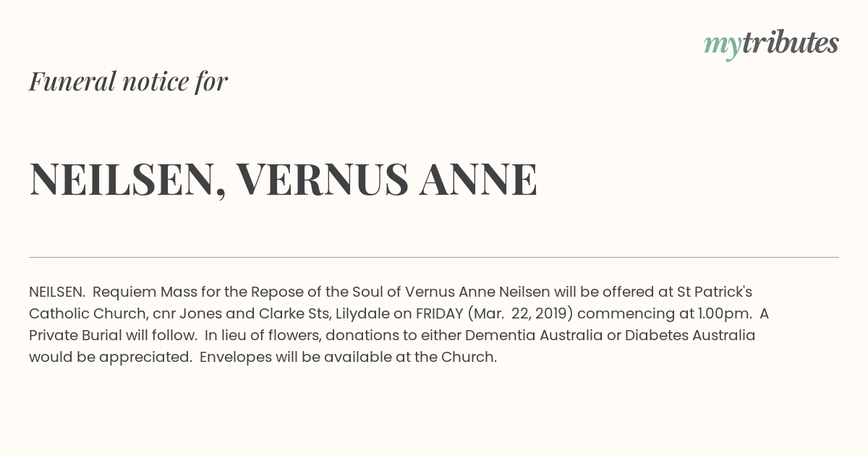Click the name NEILSEN, VERNUS ANNE title

click(283, 179)
